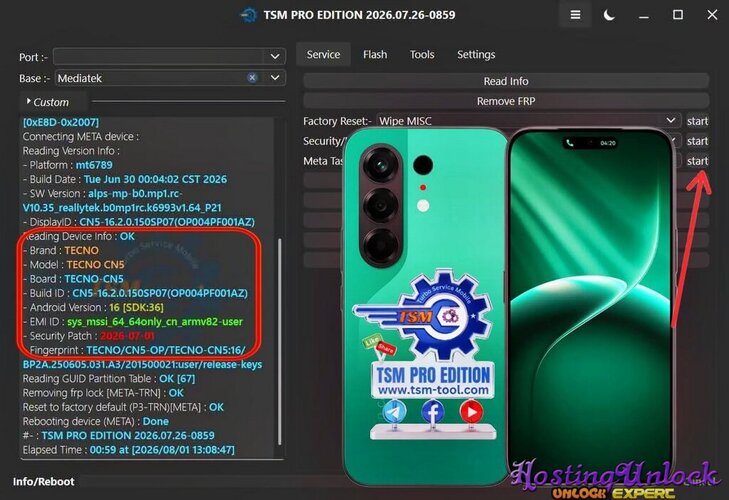The image size is (729, 500).
Task: Open www.tsm-tool.com link on banner
Action: [x=433, y=390]
